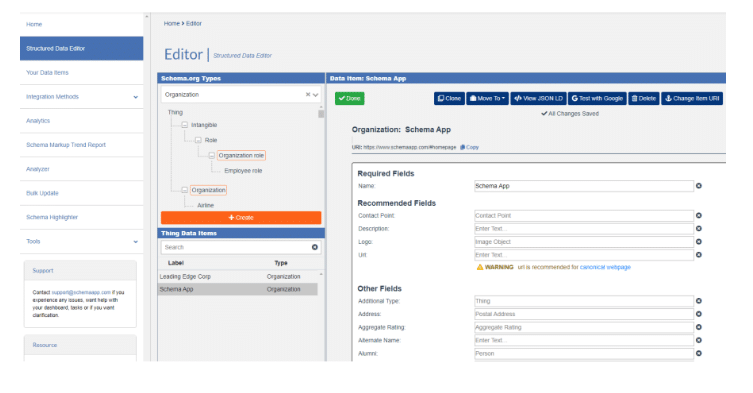Click the Delete button
This screenshot has height=393, width=753.
[644, 98]
